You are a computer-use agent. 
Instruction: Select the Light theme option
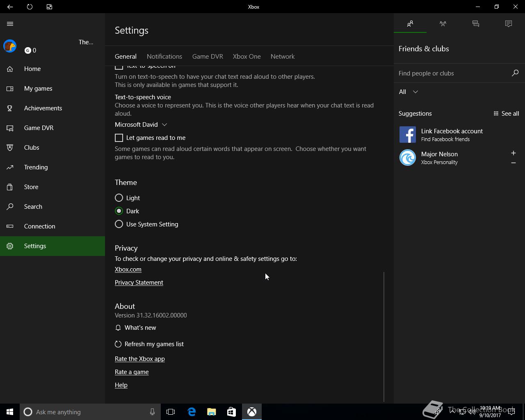119,198
